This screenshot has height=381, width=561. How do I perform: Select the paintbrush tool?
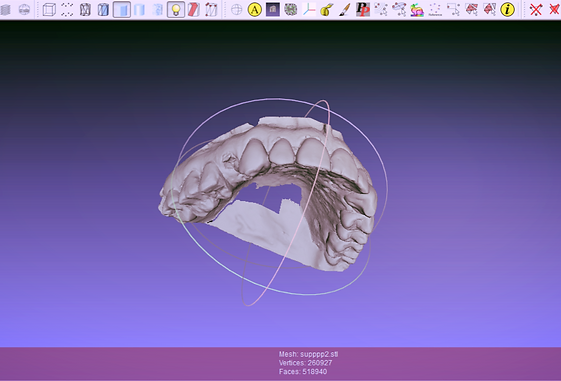pos(345,10)
